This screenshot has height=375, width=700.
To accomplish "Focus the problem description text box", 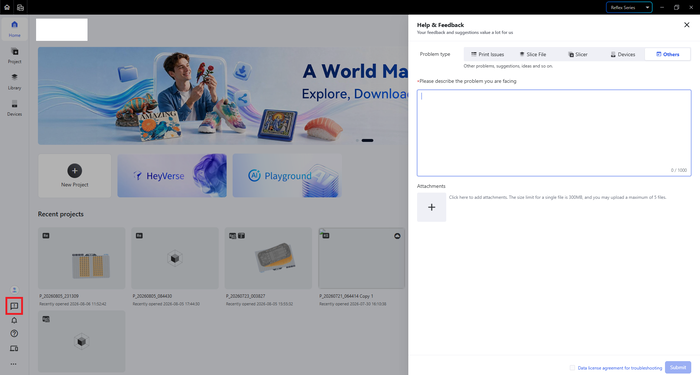I will click(x=554, y=133).
